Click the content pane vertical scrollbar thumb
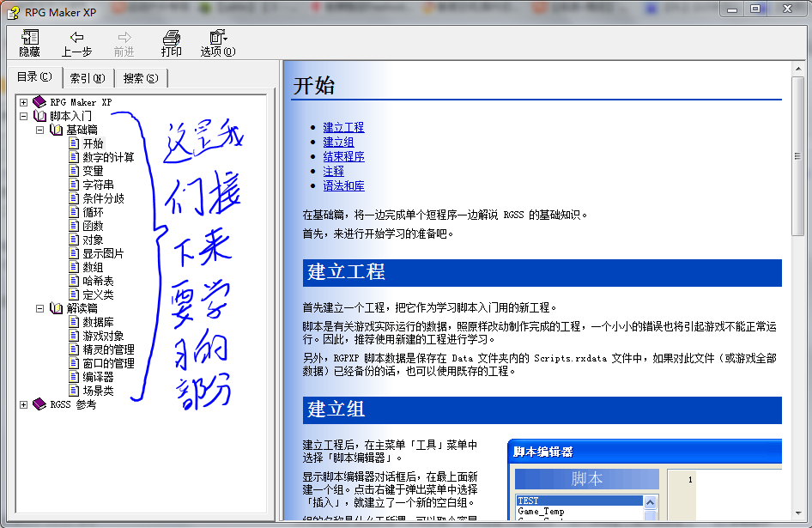812x528 pixels. pos(797,156)
